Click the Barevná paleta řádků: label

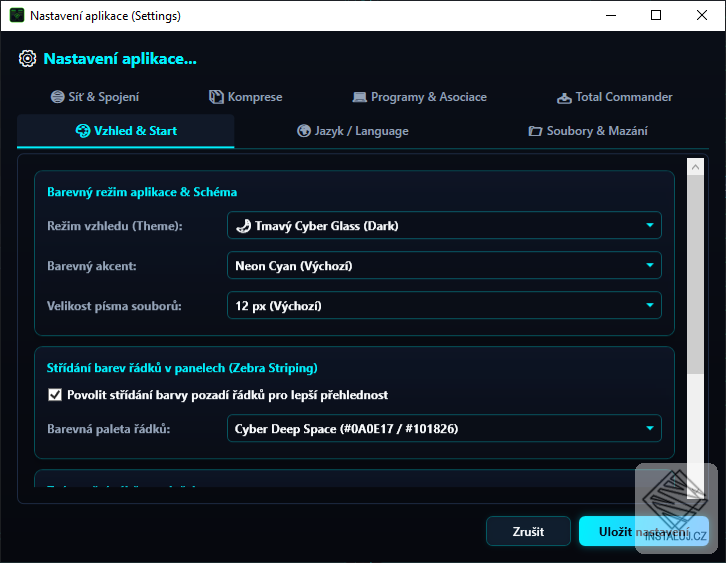109,429
